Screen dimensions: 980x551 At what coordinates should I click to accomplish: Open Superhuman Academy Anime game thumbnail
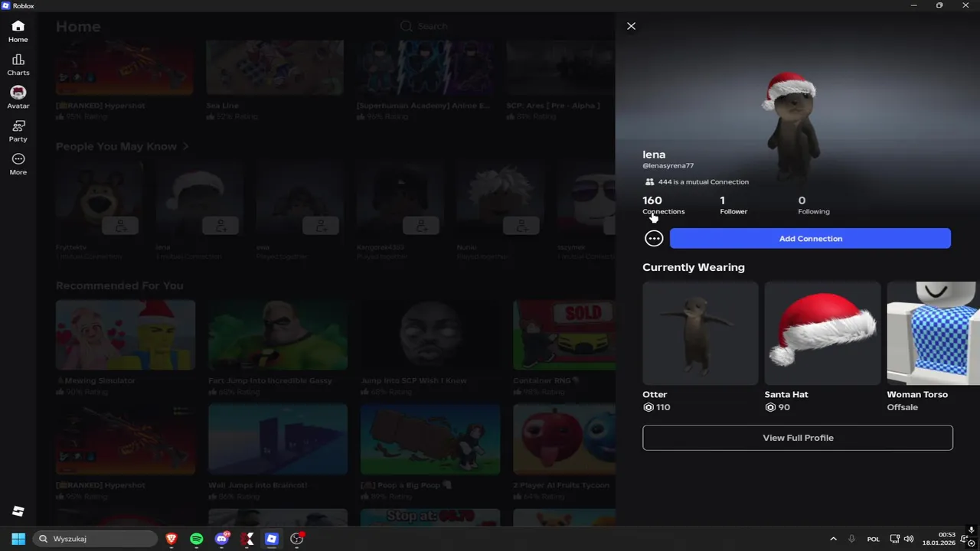point(426,67)
